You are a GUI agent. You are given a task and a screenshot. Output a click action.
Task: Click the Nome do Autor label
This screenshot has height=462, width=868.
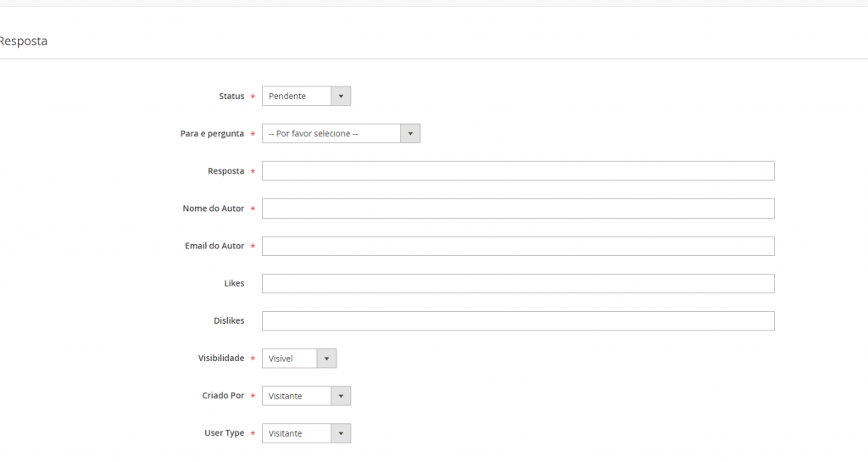coord(213,209)
